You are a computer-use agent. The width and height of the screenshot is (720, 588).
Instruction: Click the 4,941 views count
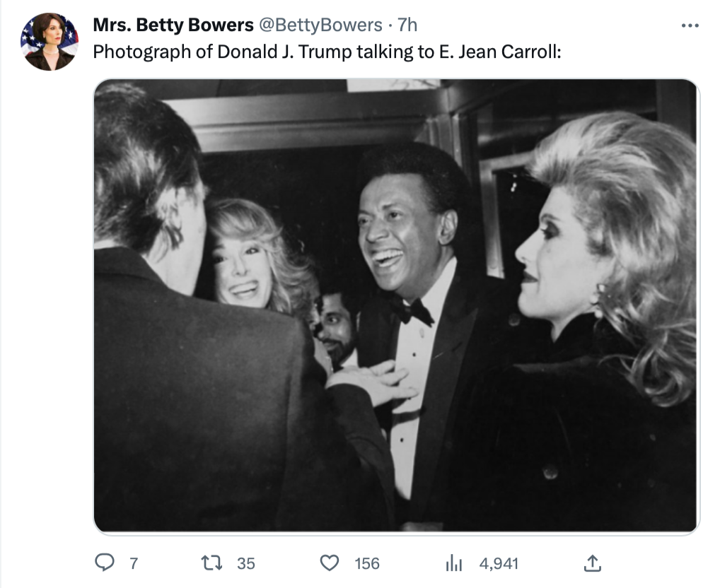point(499,563)
